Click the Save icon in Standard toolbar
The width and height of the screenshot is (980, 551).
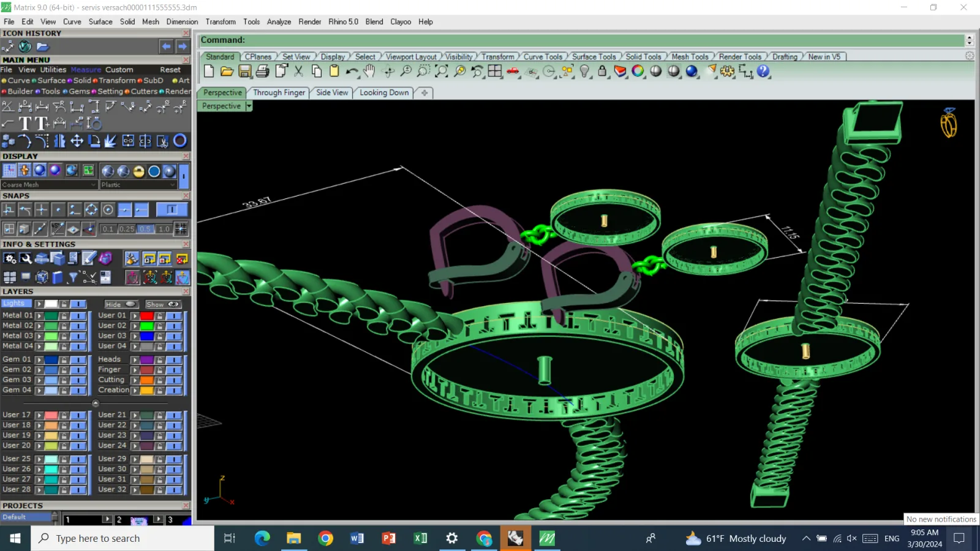245,71
